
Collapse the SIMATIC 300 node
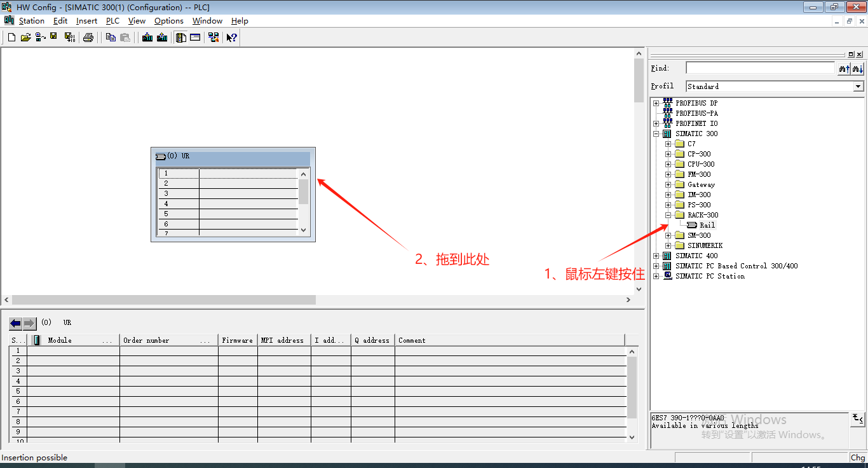[656, 134]
